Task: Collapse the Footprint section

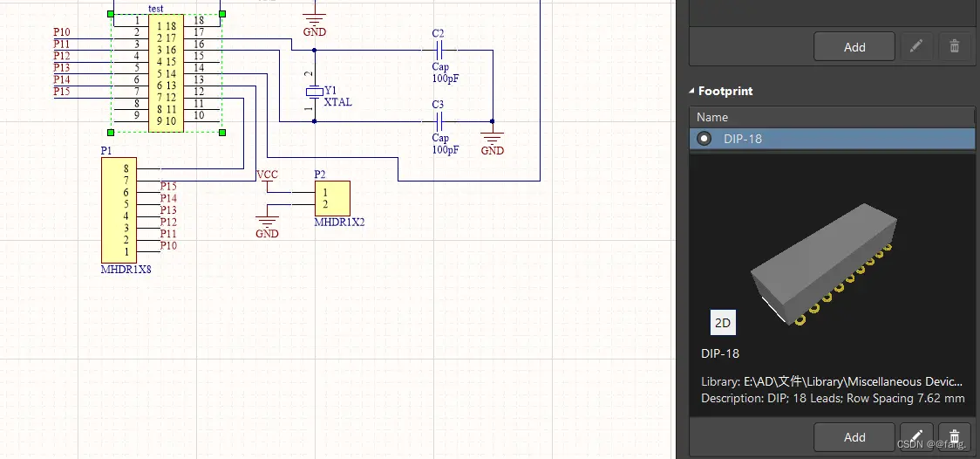Action: pos(692,91)
